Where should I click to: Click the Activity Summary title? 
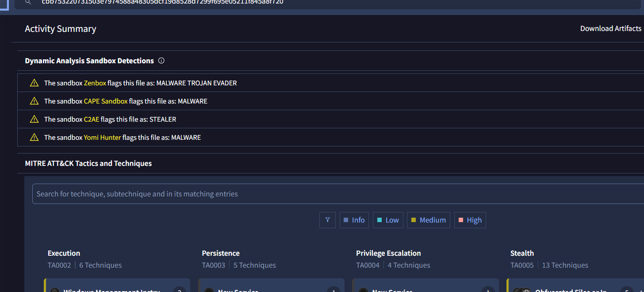pyautogui.click(x=61, y=29)
